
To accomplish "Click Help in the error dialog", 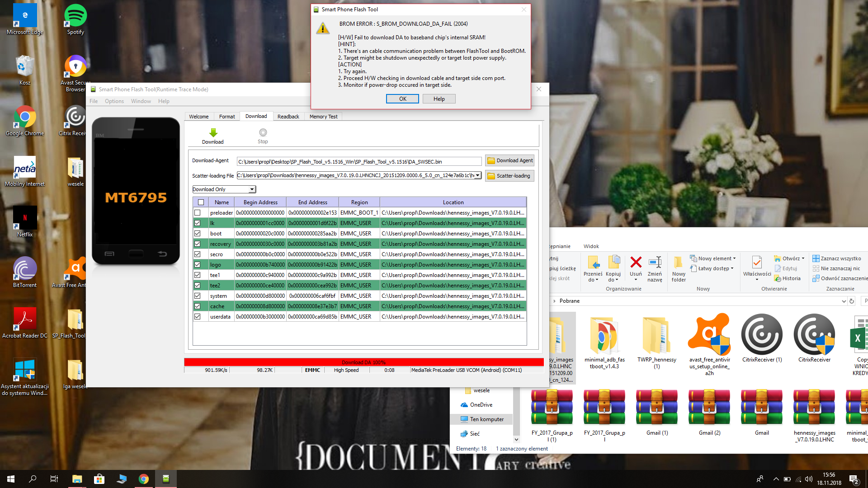I will click(439, 99).
